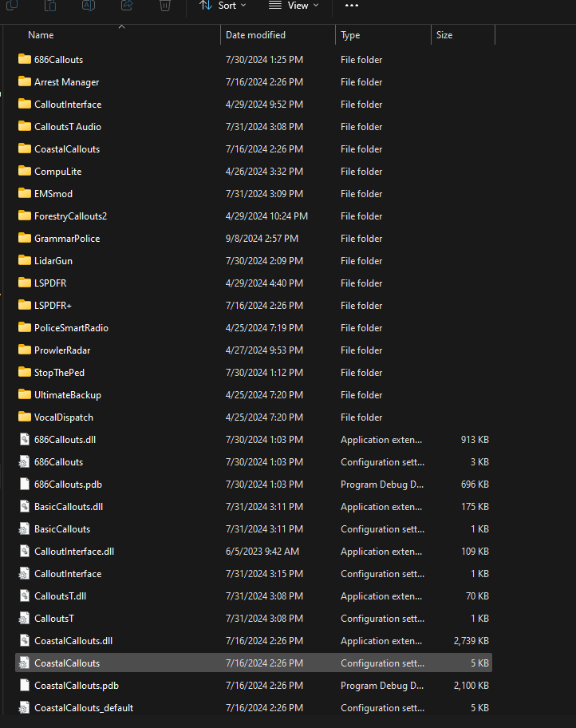This screenshot has width=576, height=728.
Task: Click the 109 KB size cell
Action: click(475, 552)
